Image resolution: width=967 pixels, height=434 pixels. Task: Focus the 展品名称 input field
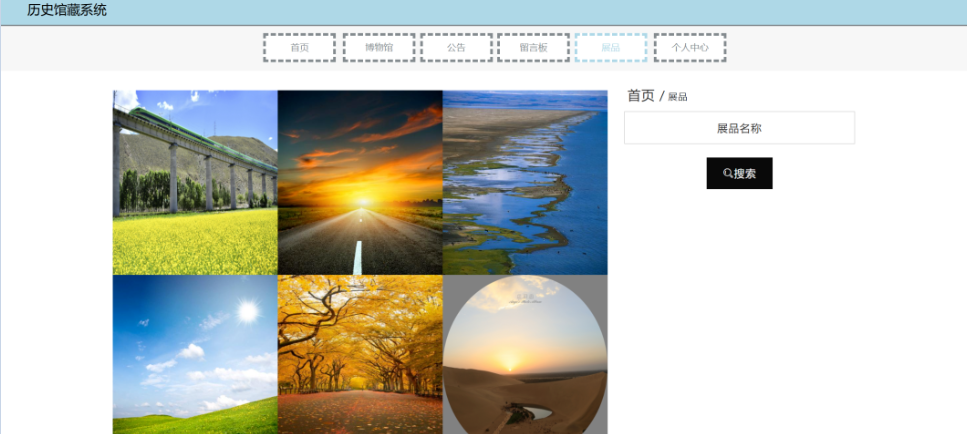point(739,128)
